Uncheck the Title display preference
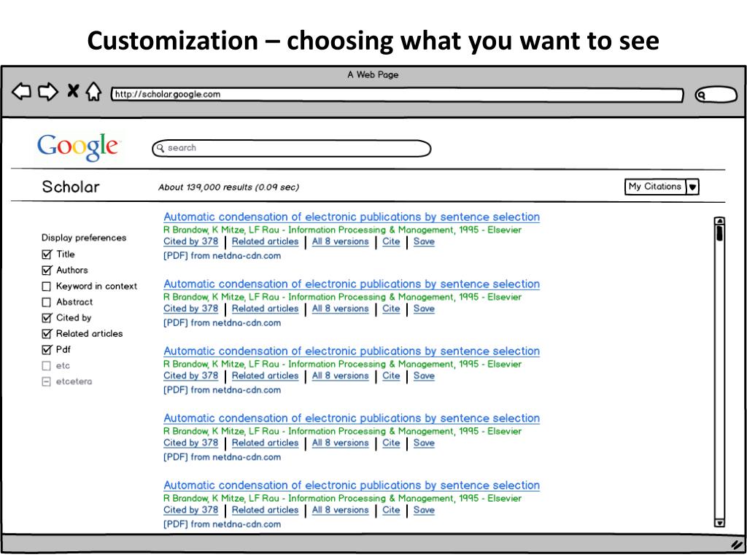Screen dimensions: 747x560 [46, 254]
